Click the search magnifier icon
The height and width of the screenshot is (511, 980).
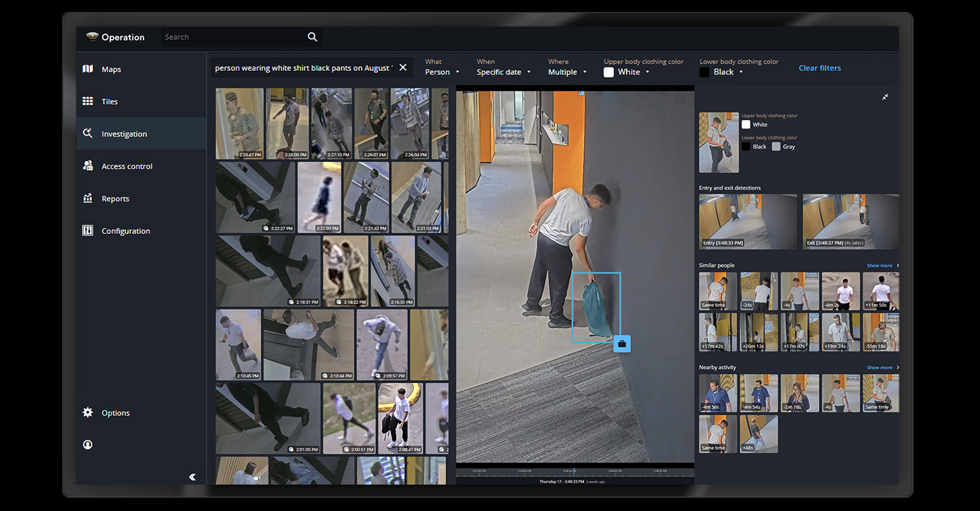tap(313, 37)
